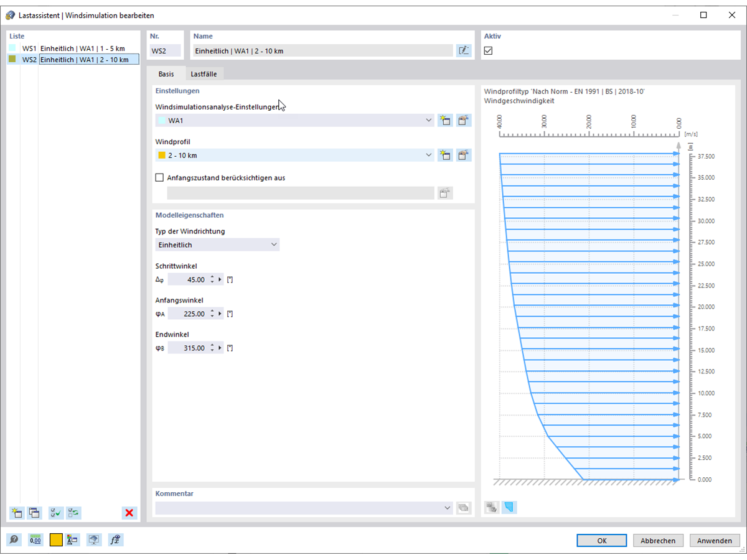This screenshot has height=560, width=747.
Task: Create a new wind profile
Action: pos(445,156)
